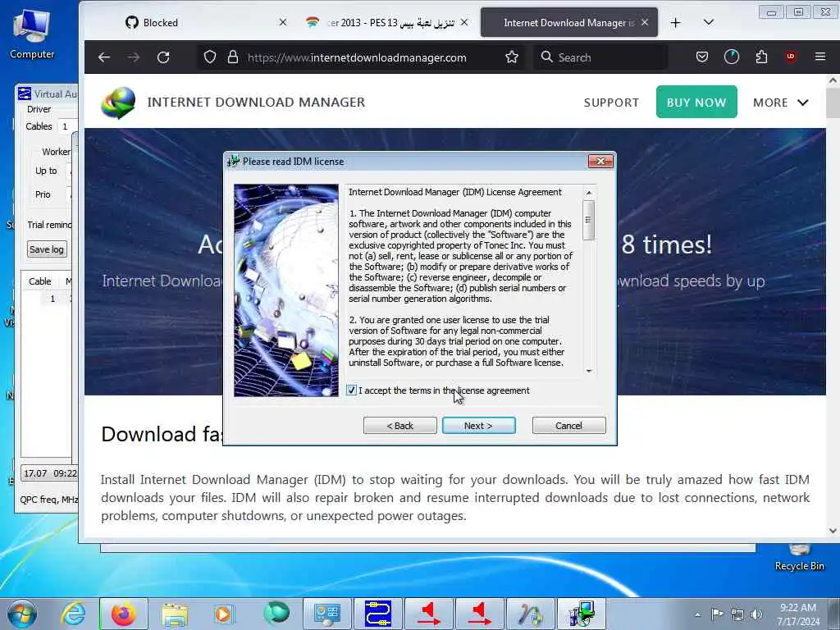This screenshot has width=840, height=630.
Task: Click the volume speaker tray icon
Action: [756, 614]
